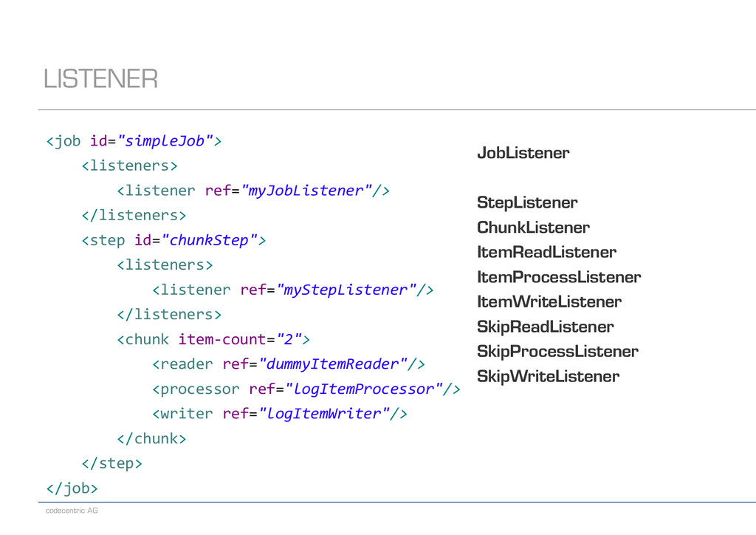Click the writer ref="logItemWriter" line
Screen dimensions: 756x535
(280, 413)
